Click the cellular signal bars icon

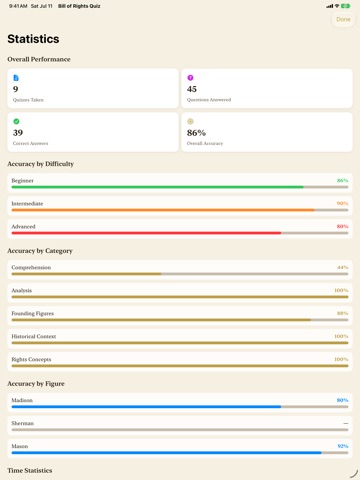[x=330, y=6]
